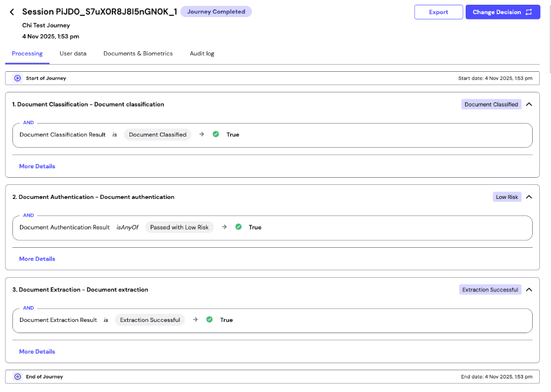Image resolution: width=551 pixels, height=392 pixels.
Task: Click True result in Document Extraction row
Action: click(x=226, y=320)
